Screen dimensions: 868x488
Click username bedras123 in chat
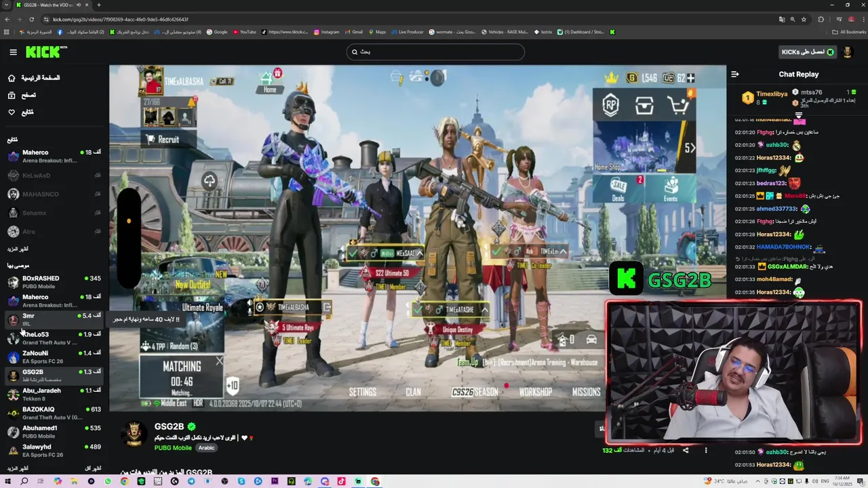coord(771,184)
